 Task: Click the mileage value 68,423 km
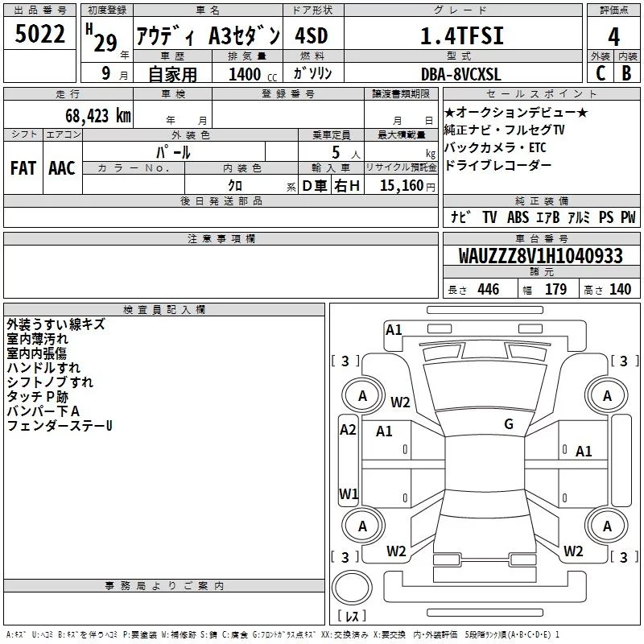pos(98,115)
